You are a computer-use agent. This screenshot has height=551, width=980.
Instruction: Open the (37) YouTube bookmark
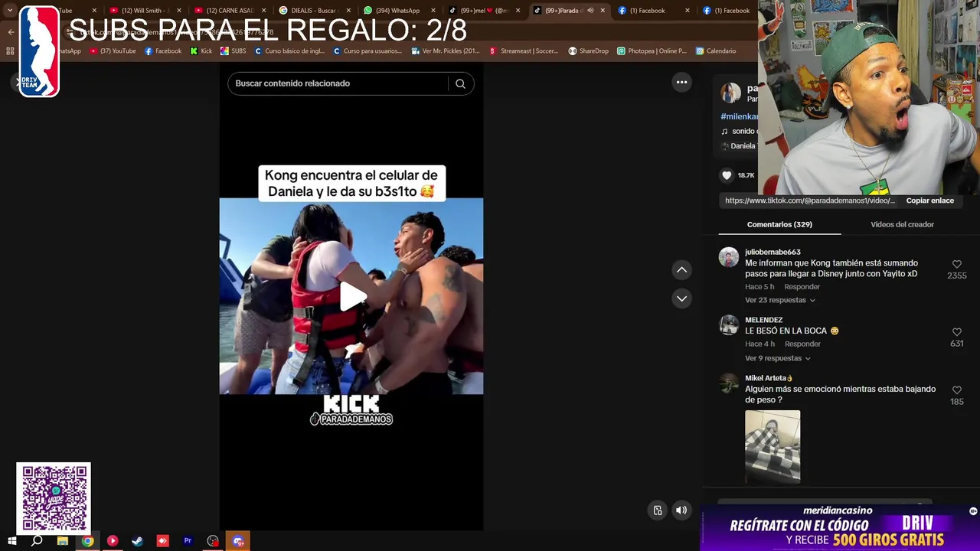pyautogui.click(x=113, y=51)
